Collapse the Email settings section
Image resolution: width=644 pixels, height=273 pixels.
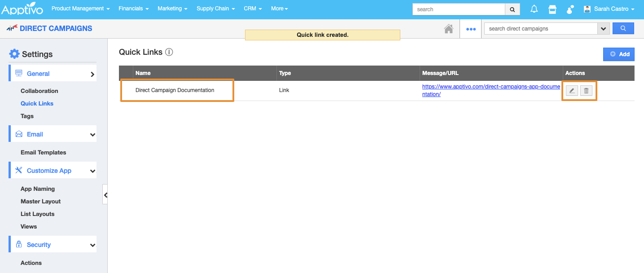[x=92, y=135]
